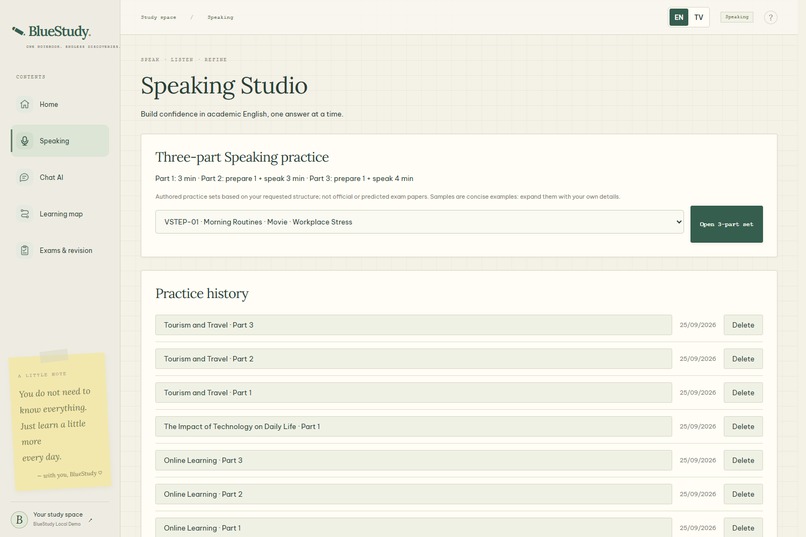Select Speaking in sidebar
The image size is (806, 537).
(60, 141)
